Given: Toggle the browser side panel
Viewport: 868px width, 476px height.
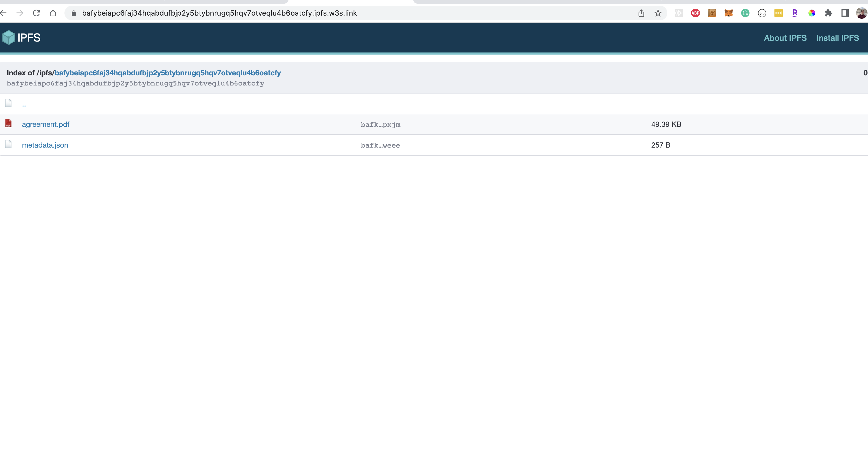Looking at the screenshot, I should (x=845, y=13).
